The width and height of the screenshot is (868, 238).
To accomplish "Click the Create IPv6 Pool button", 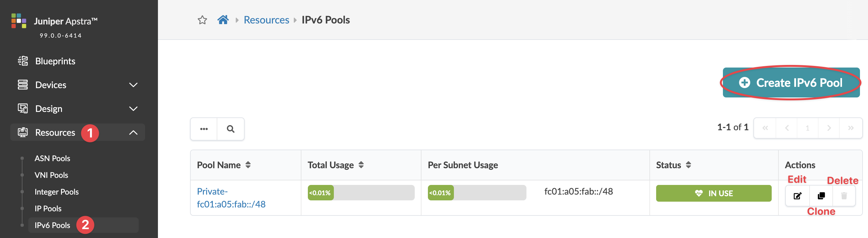I will coord(791,83).
